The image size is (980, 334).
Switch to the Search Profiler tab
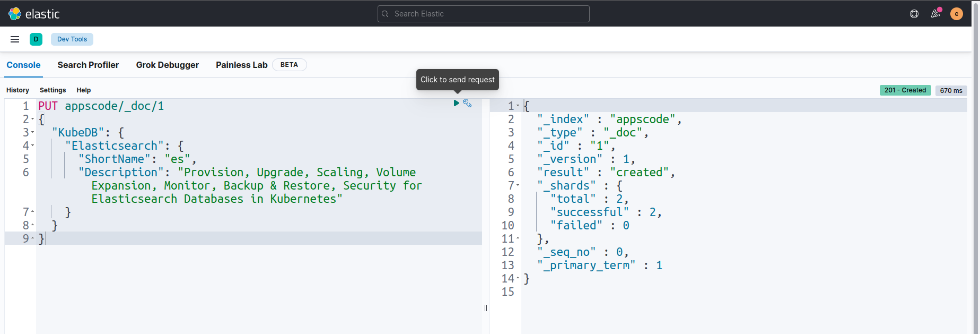tap(88, 65)
